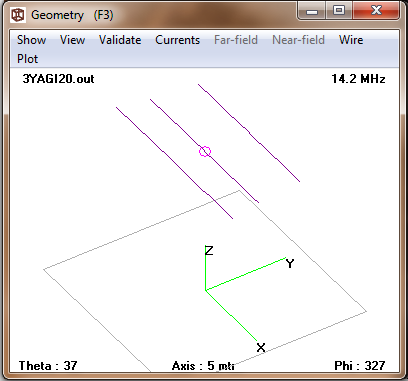
Task: Select the rightmost purple antenna wire
Action: [x=249, y=133]
